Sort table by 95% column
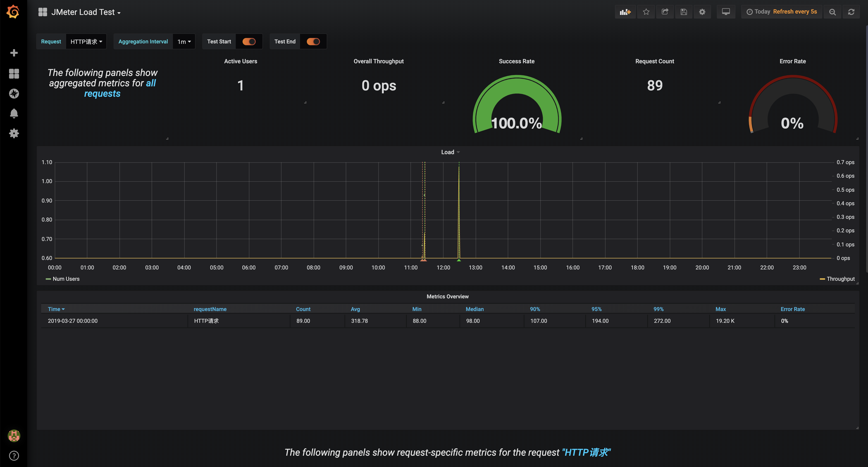 click(596, 309)
